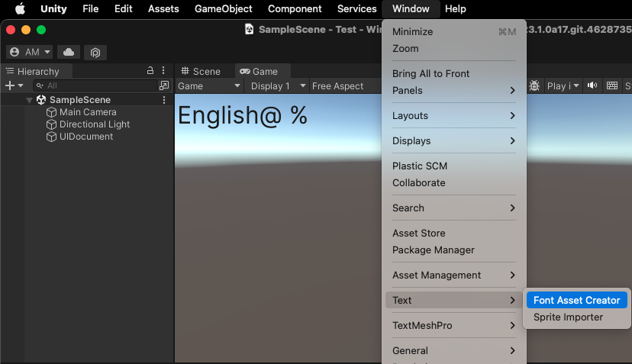Select Main Camera in Hierarchy
The height and width of the screenshot is (364, 632).
pyautogui.click(x=88, y=112)
